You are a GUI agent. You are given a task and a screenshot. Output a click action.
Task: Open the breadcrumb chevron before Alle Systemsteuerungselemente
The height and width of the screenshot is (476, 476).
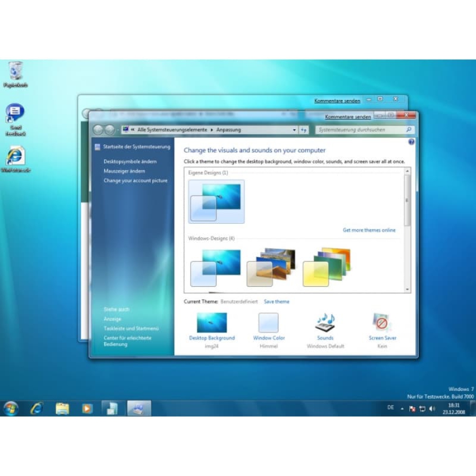(133, 130)
